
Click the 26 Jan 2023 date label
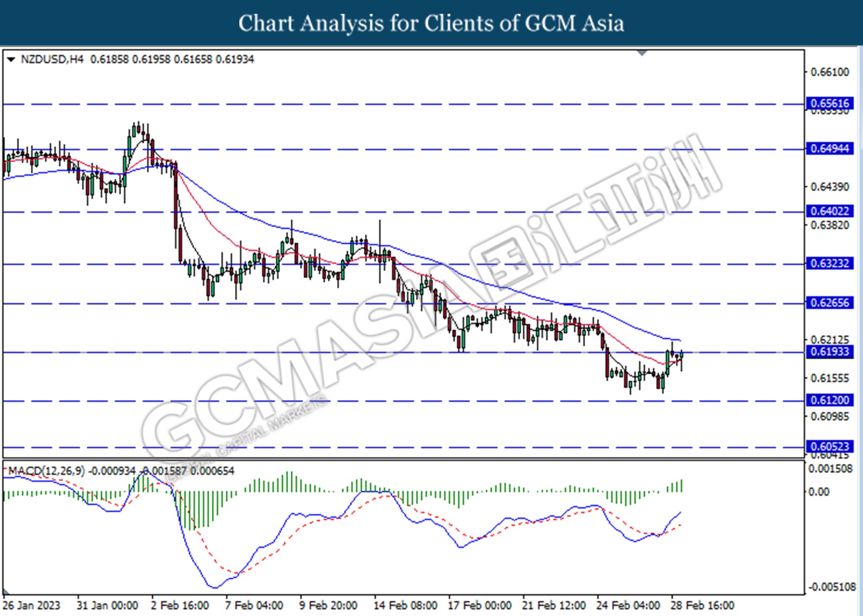(x=31, y=606)
